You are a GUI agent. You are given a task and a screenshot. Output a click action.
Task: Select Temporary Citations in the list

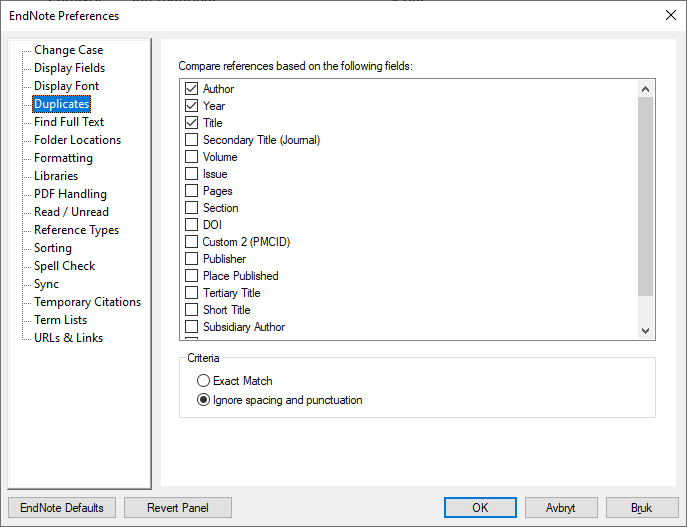tap(88, 302)
